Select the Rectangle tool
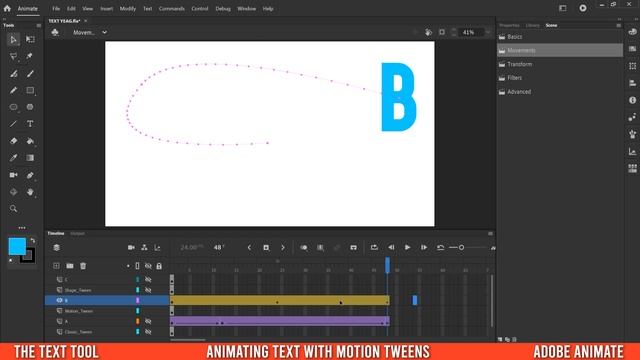Viewport: 640px width, 360px height. [30, 90]
